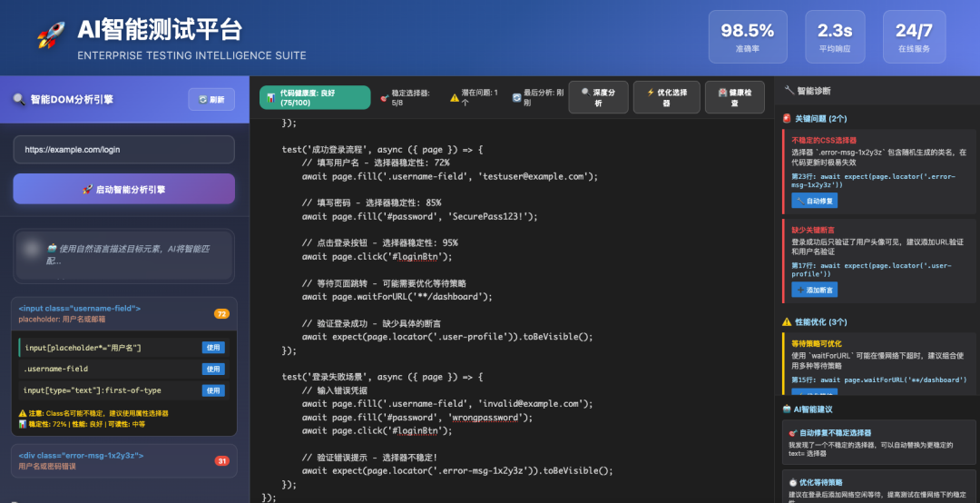
Task: Click the target icon beside 稳定选择器
Action: [x=385, y=97]
